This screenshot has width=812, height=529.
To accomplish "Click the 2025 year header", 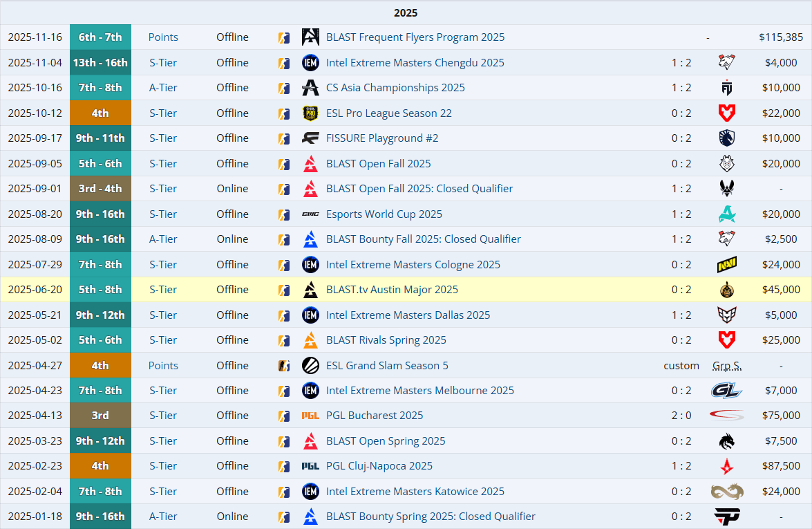I will tap(406, 13).
